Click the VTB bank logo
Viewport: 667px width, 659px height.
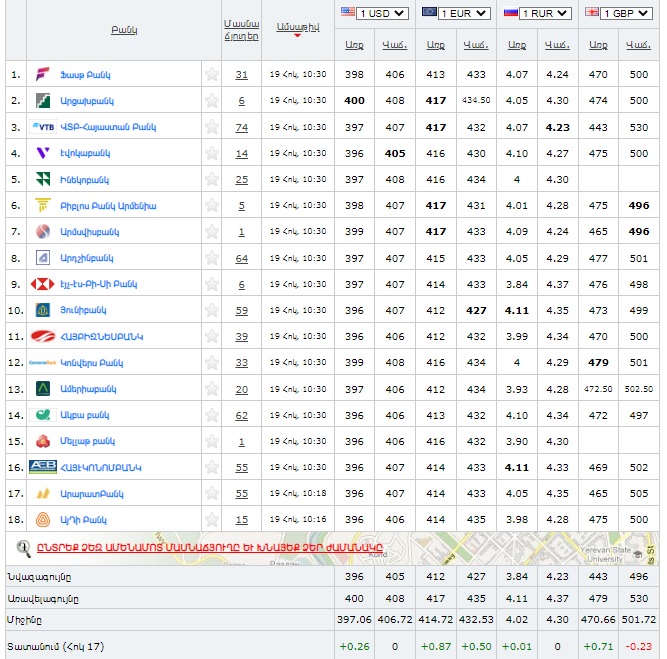(43, 127)
